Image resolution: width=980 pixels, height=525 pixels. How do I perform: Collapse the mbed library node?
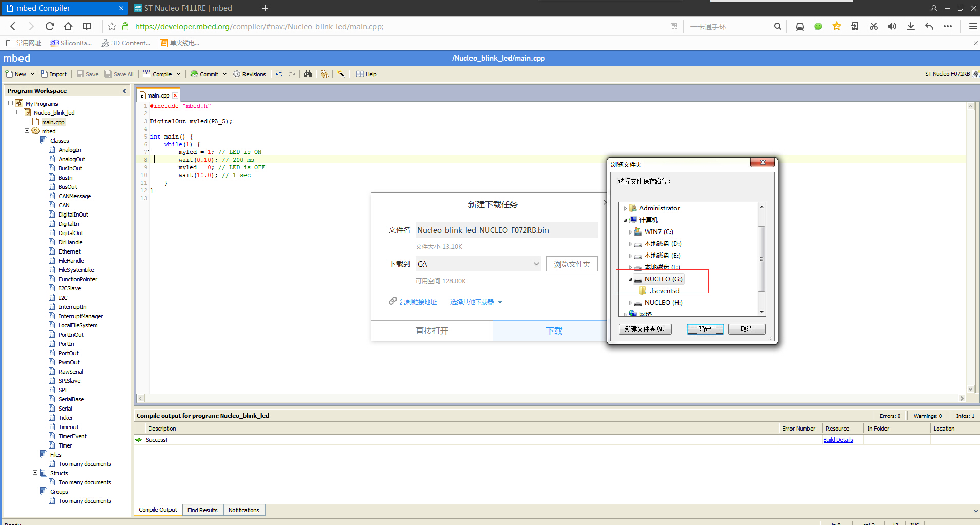pos(27,131)
